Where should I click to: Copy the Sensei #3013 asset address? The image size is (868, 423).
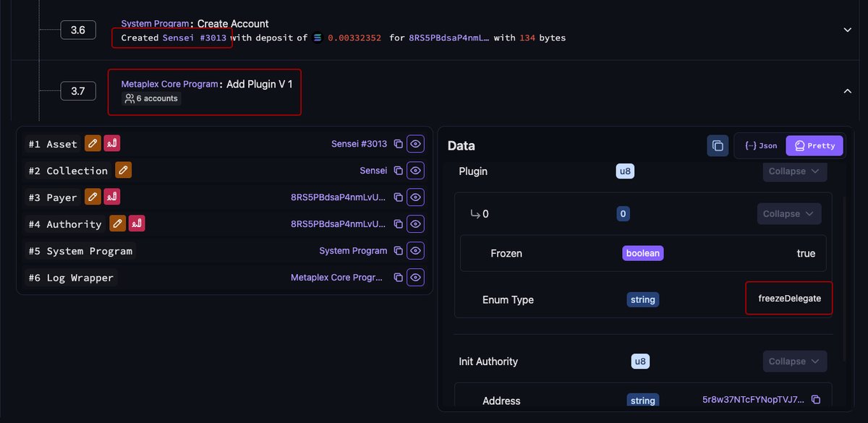pyautogui.click(x=398, y=144)
